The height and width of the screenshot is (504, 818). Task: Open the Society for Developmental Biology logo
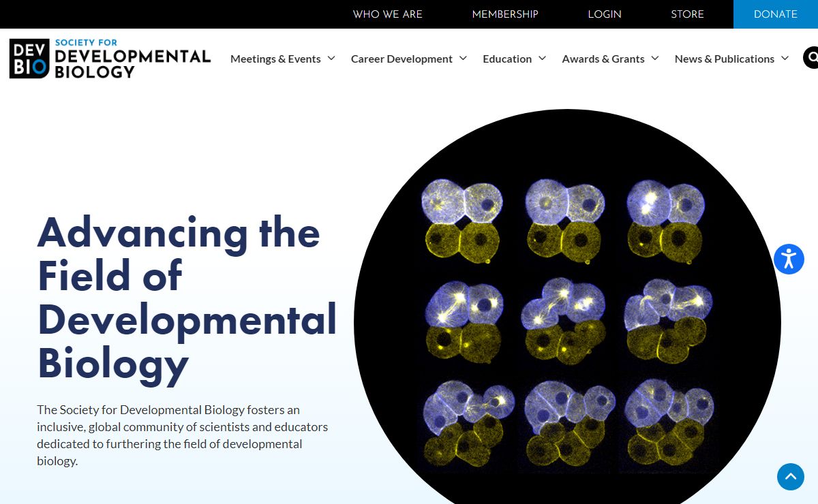pyautogui.click(x=110, y=59)
